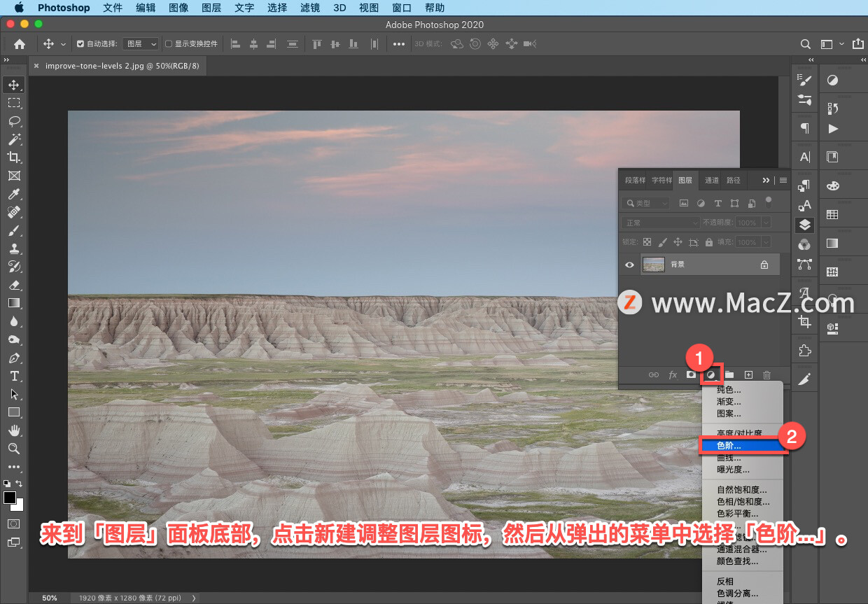Select the Magic Wand tool
The height and width of the screenshot is (604, 868).
pos(13,139)
